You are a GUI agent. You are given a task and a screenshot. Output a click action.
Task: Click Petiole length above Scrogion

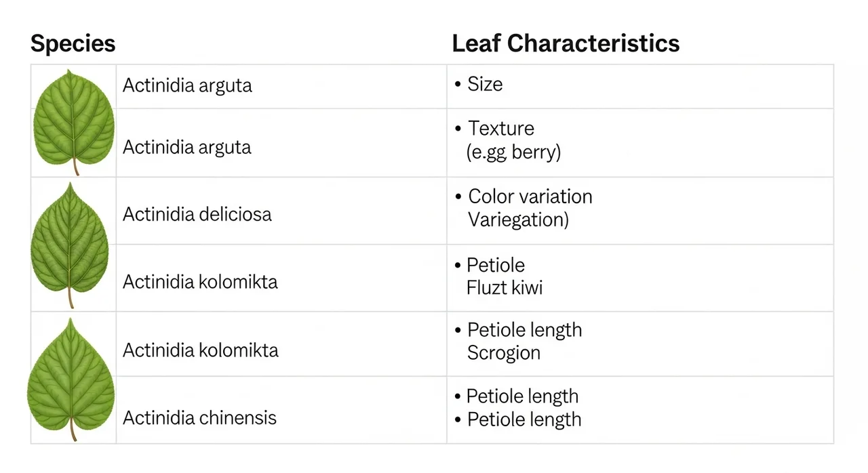point(524,330)
